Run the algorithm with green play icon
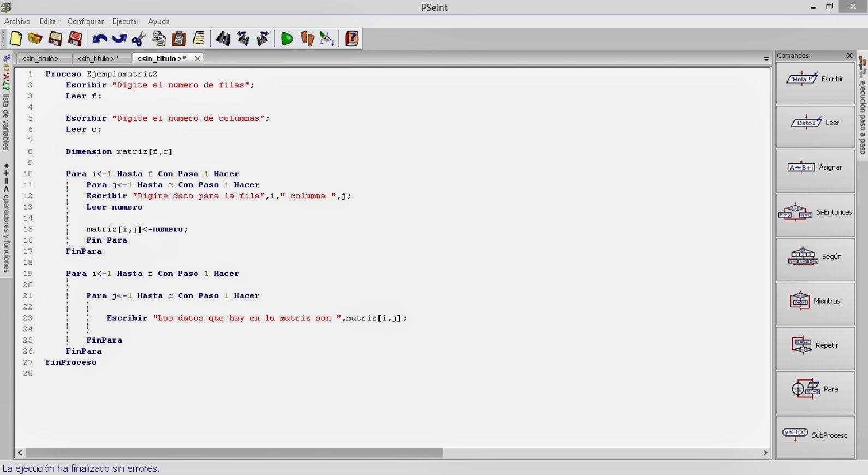This screenshot has width=868, height=475. [x=287, y=39]
